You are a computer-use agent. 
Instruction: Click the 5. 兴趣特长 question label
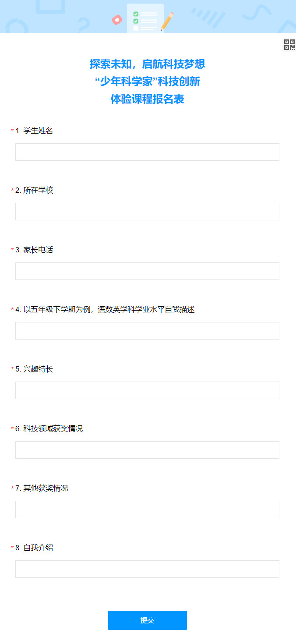coord(34,369)
